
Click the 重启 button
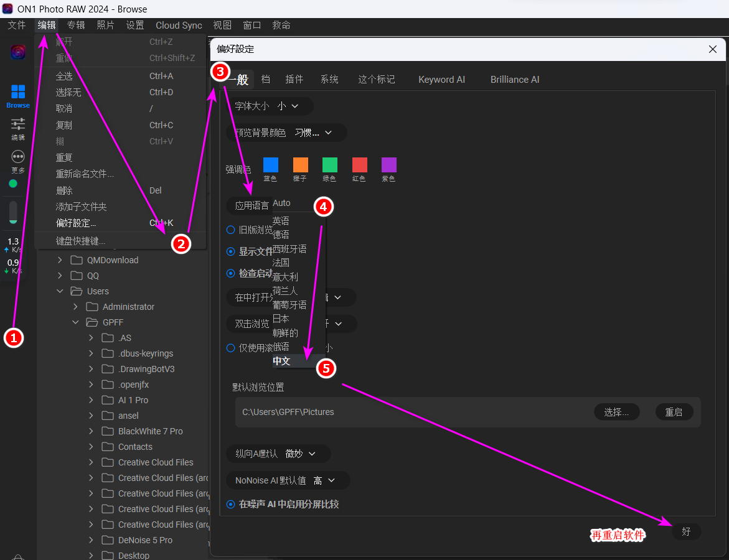[x=674, y=412]
